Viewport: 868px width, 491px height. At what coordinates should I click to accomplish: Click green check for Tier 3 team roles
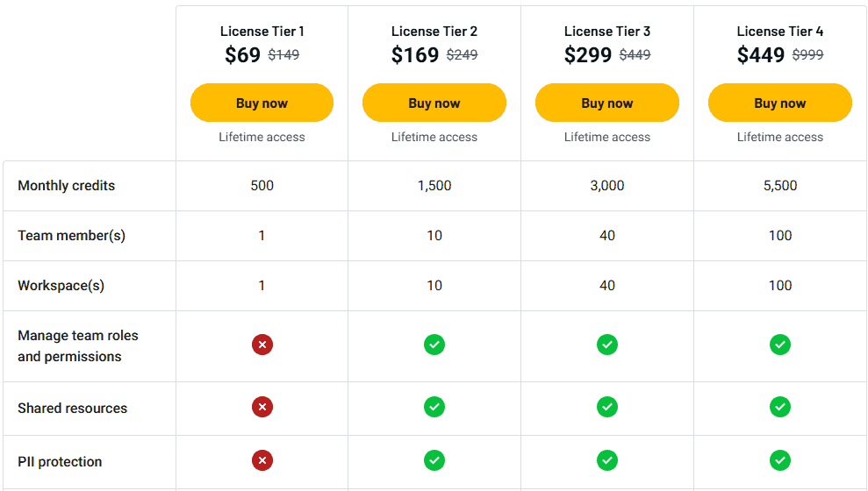607,345
